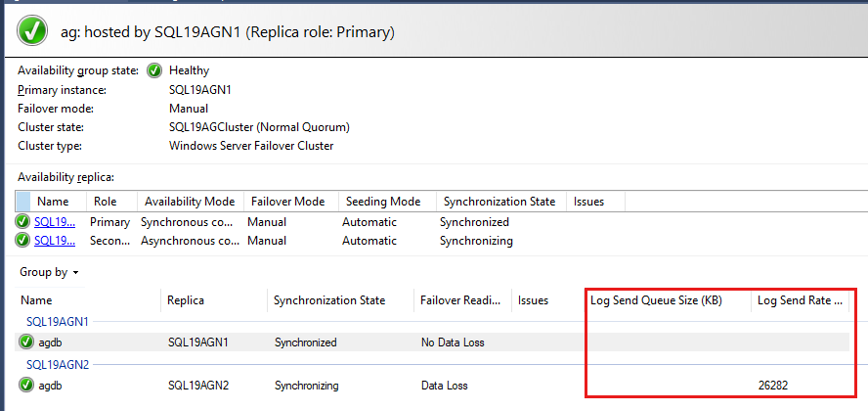This screenshot has width=868, height=411.
Task: Open the primary replica SQL19... link
Action: 55,222
